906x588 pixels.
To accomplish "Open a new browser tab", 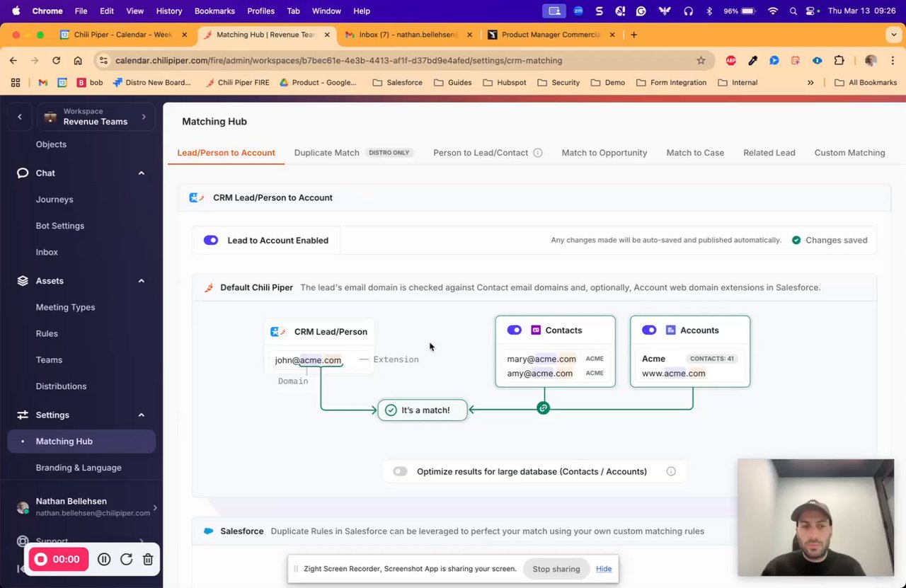I will pyautogui.click(x=633, y=35).
